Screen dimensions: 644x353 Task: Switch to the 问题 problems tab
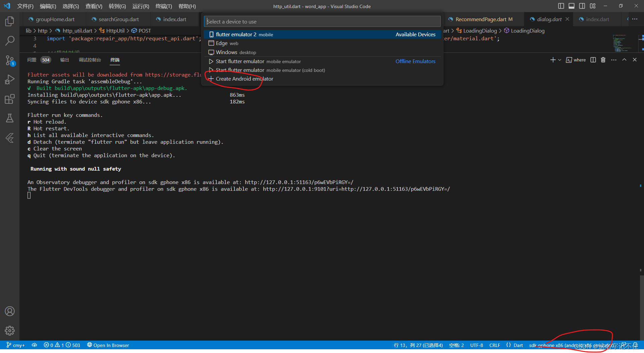point(32,60)
